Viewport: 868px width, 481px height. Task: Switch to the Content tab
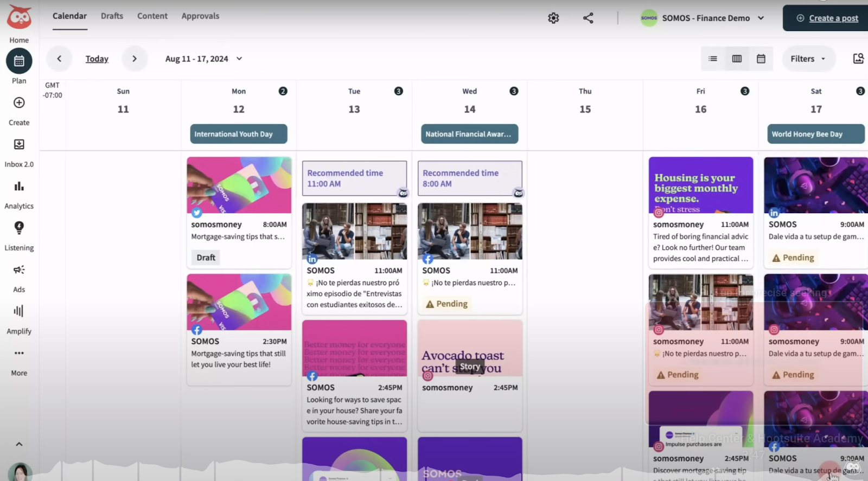(152, 16)
